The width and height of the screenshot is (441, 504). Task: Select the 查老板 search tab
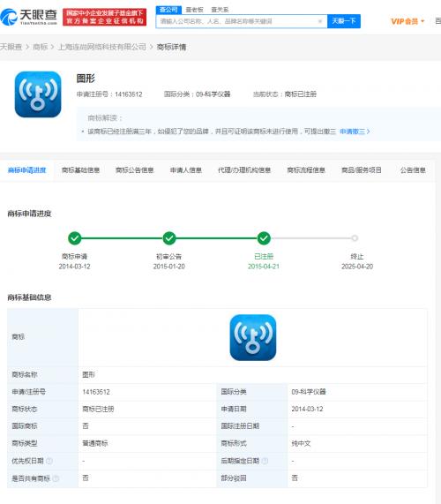click(x=194, y=10)
